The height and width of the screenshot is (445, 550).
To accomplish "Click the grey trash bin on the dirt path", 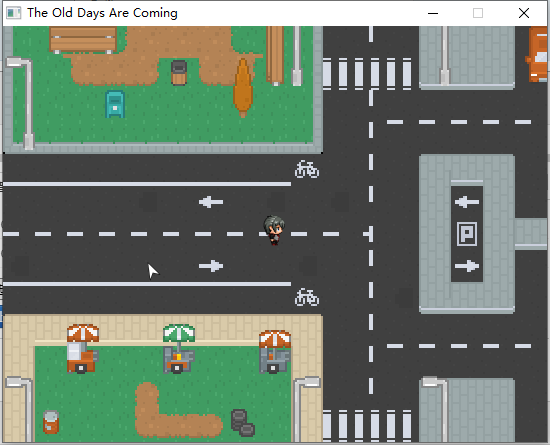I will pos(179,73).
